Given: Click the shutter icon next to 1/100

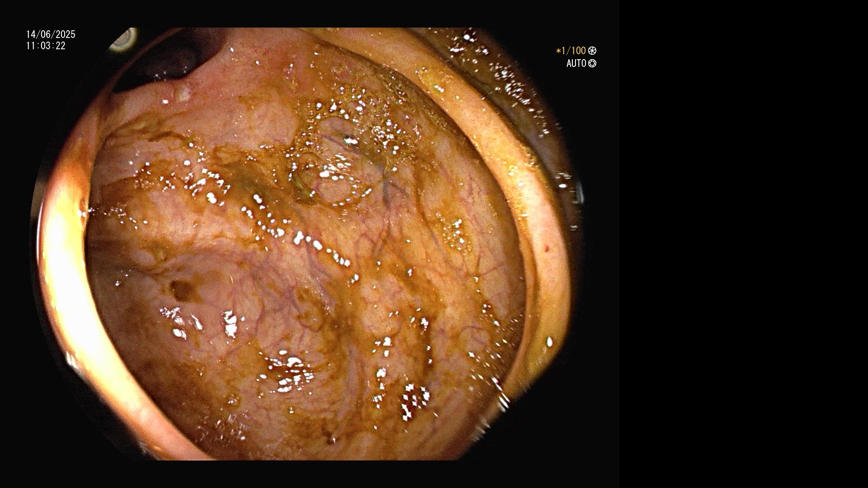Looking at the screenshot, I should point(592,51).
